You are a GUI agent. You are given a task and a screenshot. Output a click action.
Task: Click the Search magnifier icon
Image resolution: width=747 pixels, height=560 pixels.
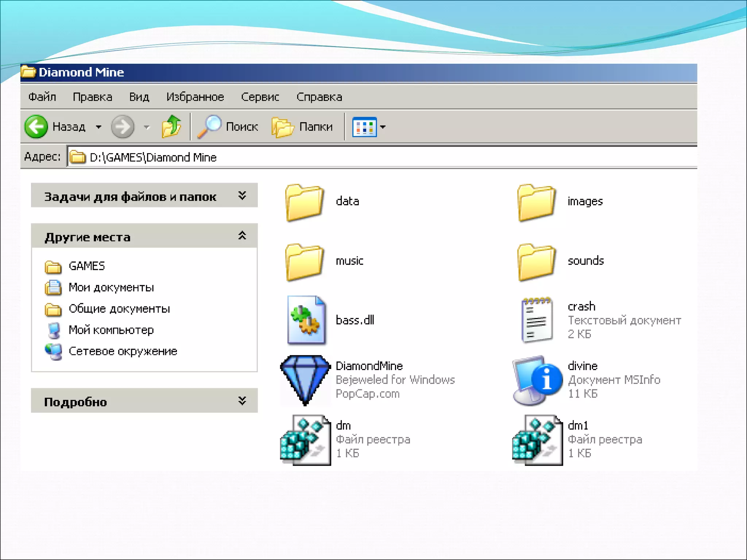click(209, 127)
